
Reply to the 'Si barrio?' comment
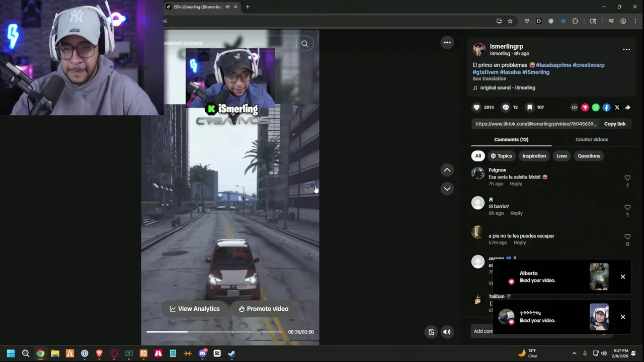516,213
